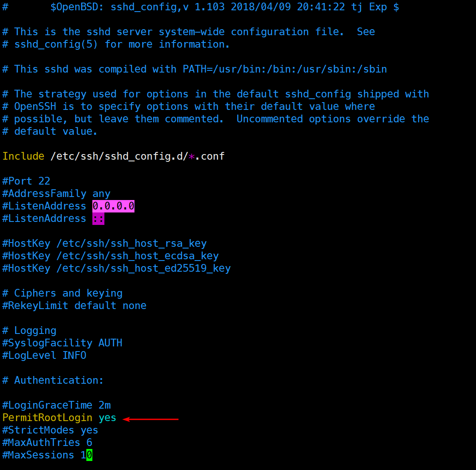Click the highlighted :: IPv6 listen address
Image resolution: width=476 pixels, height=470 pixels.
(x=98, y=218)
